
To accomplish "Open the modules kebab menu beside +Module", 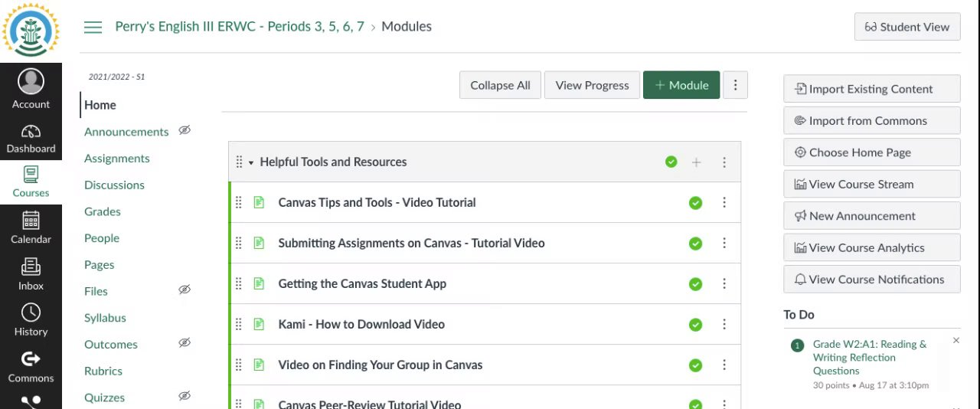I will [735, 85].
